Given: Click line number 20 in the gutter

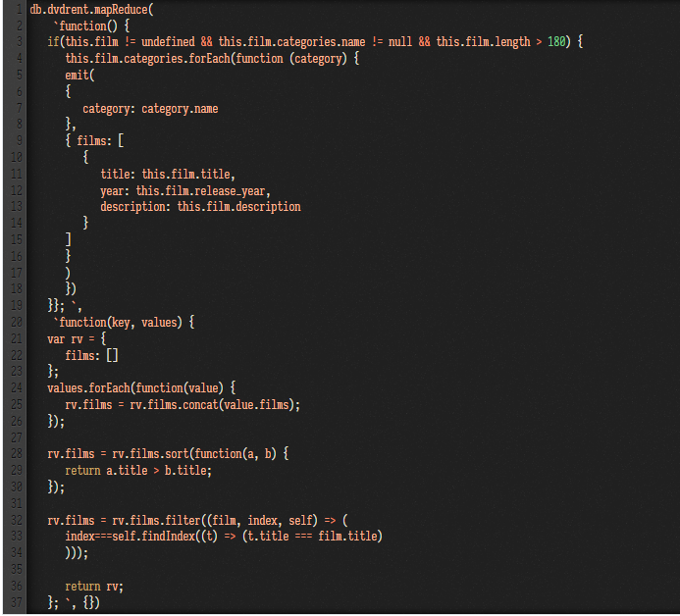Looking at the screenshot, I should pos(17,322).
